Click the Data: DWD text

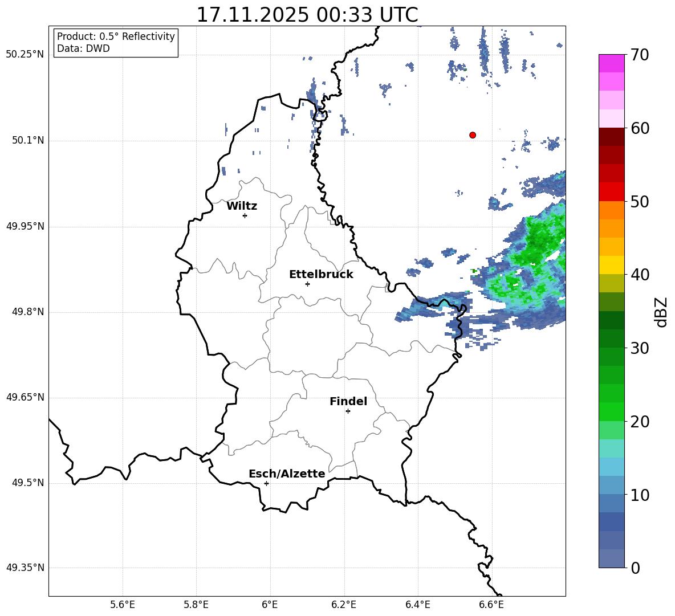[x=83, y=48]
